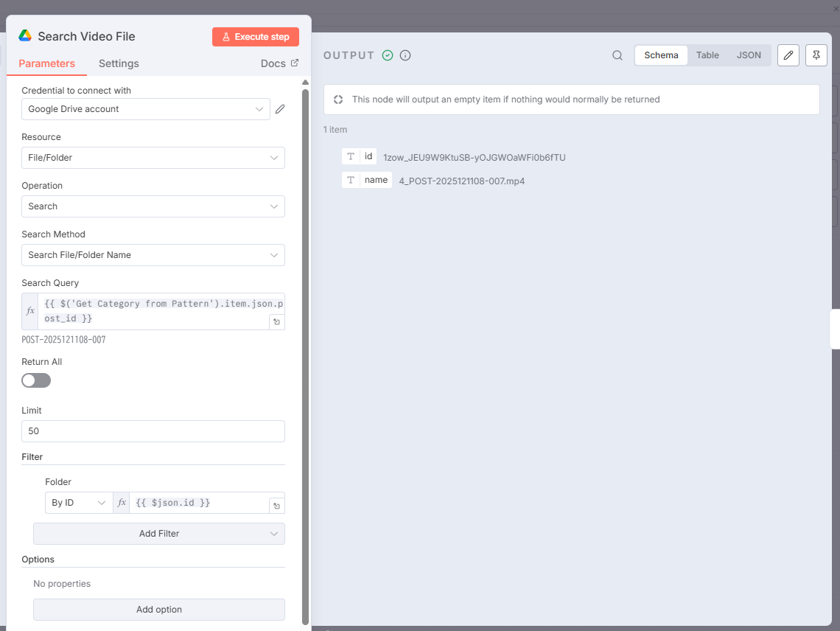840x631 pixels.
Task: Open the Docs link
Action: pyautogui.click(x=279, y=63)
